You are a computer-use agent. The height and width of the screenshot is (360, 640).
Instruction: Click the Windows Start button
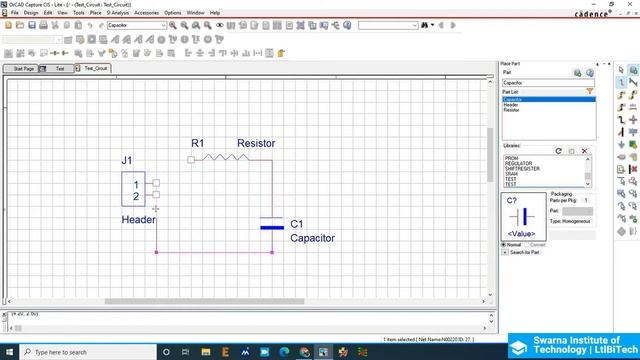click(x=9, y=352)
